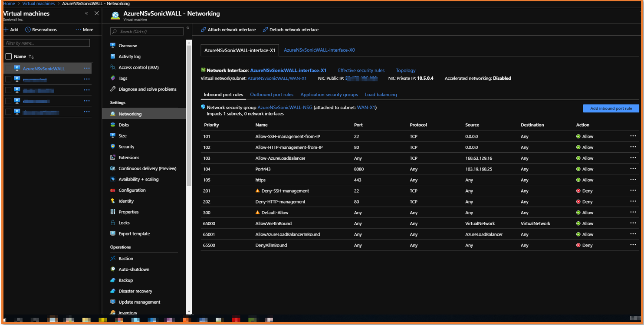
Task: Open the More menu in Virtual machines toolbar
Action: [85, 30]
